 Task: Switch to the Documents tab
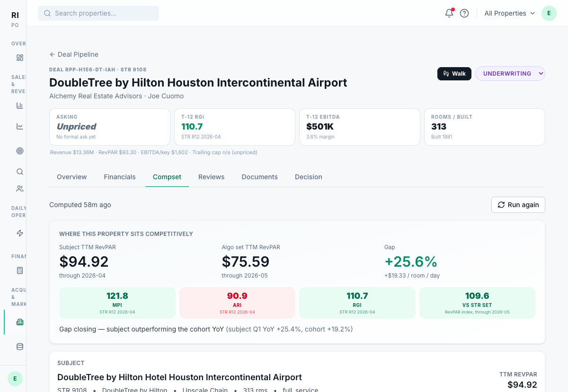pyautogui.click(x=260, y=177)
